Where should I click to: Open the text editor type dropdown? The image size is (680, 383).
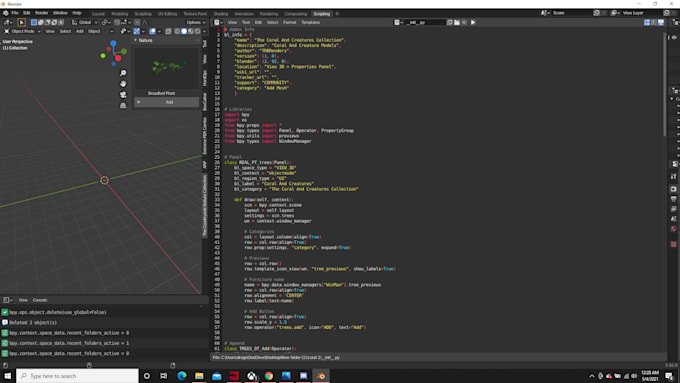[x=218, y=22]
